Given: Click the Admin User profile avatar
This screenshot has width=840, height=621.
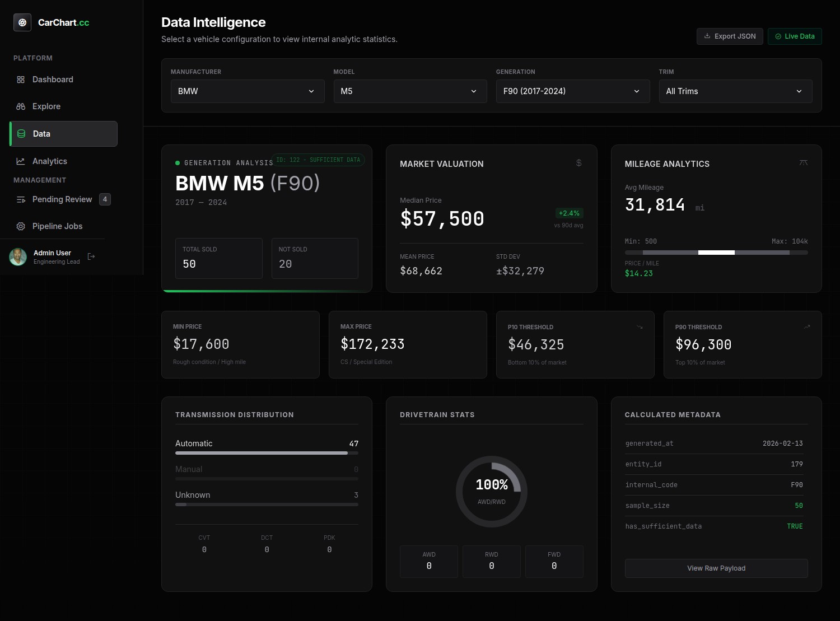Looking at the screenshot, I should point(18,256).
